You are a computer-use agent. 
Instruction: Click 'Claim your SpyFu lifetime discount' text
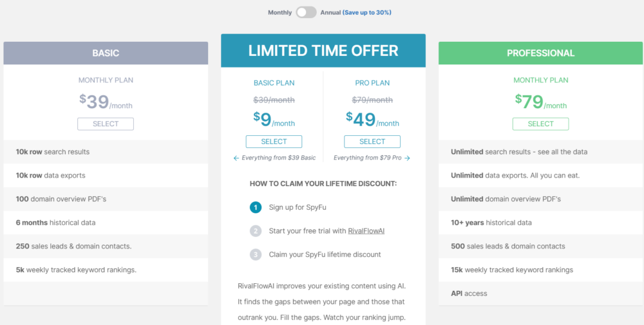tap(325, 254)
